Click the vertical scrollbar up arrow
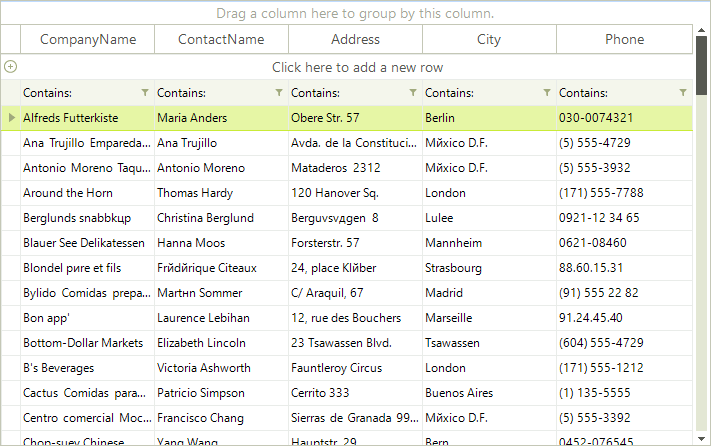 pos(701,30)
